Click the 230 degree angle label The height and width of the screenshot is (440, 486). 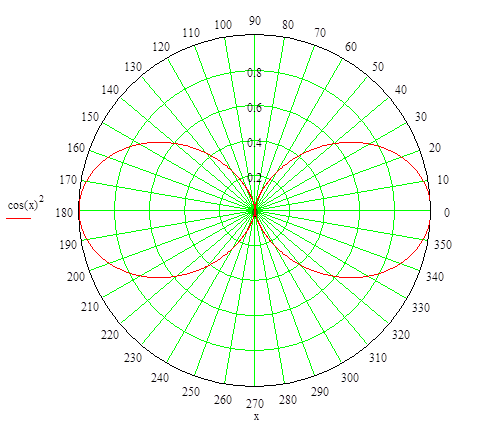pyautogui.click(x=133, y=358)
